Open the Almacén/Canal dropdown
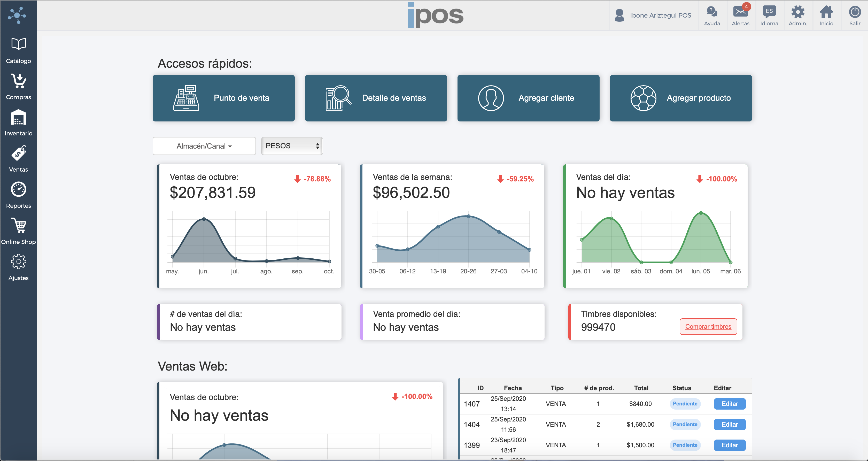 pyautogui.click(x=204, y=146)
